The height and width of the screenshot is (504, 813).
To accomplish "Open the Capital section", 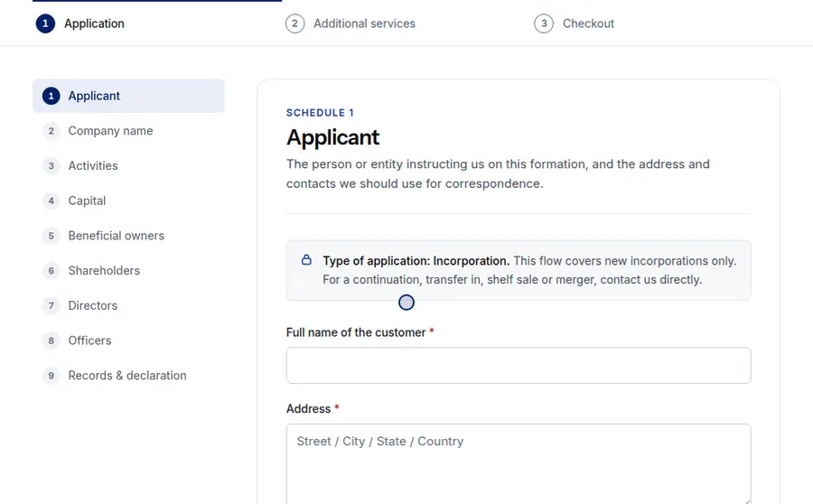I will tap(128, 201).
